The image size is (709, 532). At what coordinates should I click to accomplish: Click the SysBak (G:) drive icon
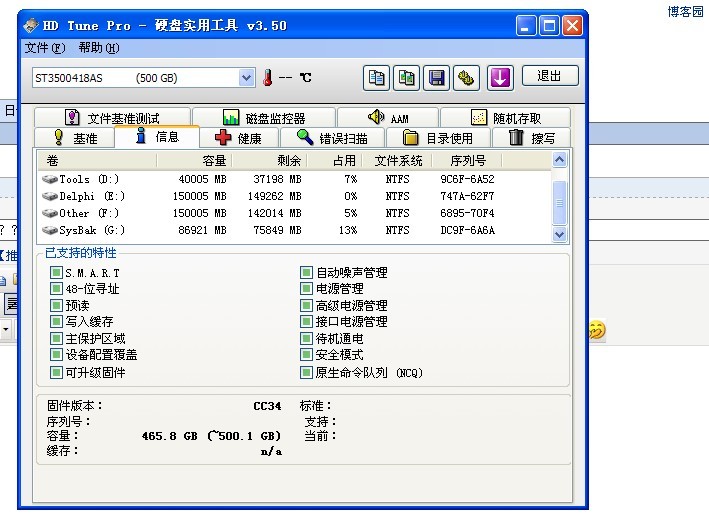pos(50,230)
